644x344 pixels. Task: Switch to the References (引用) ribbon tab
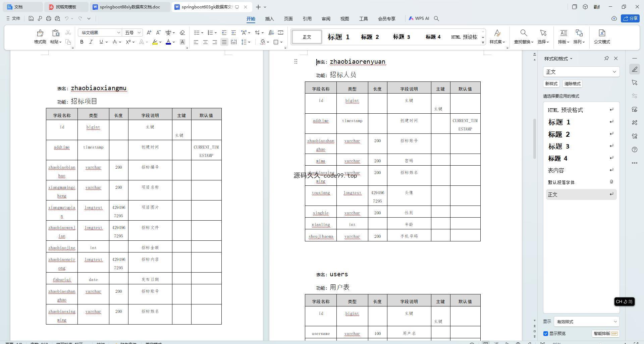pyautogui.click(x=307, y=19)
